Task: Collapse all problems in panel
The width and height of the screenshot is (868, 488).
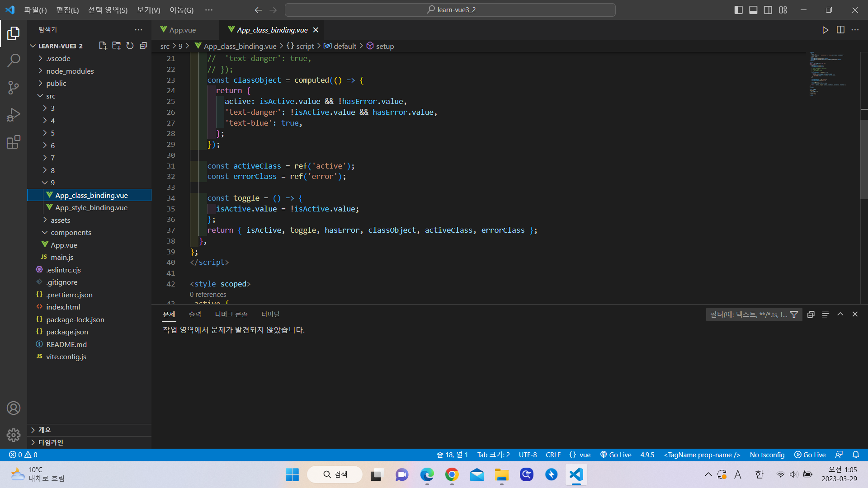Action: click(x=811, y=314)
